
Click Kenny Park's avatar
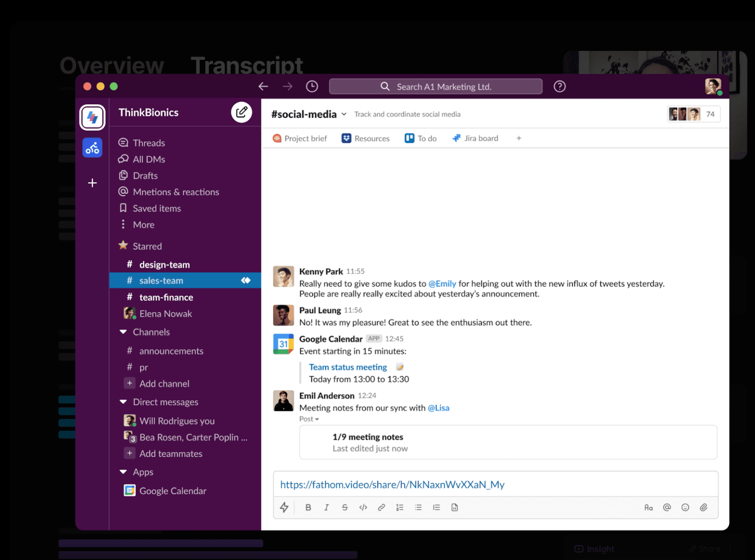(x=283, y=276)
